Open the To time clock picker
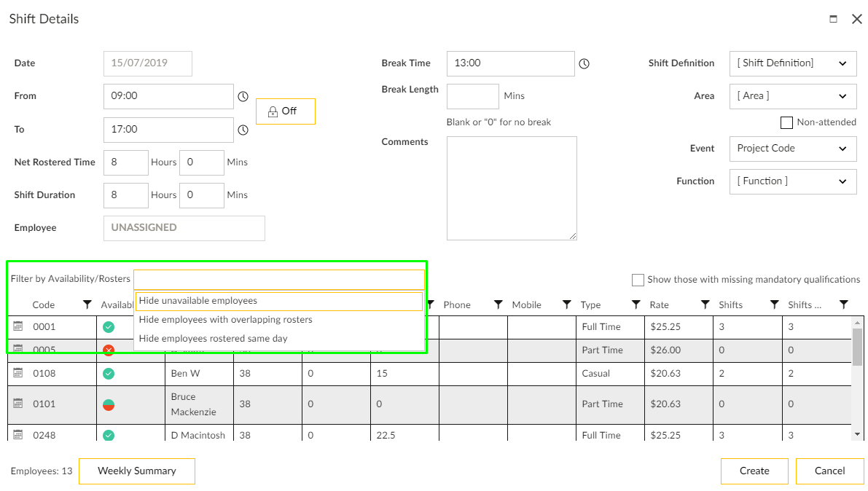This screenshot has height=491, width=868. [243, 130]
